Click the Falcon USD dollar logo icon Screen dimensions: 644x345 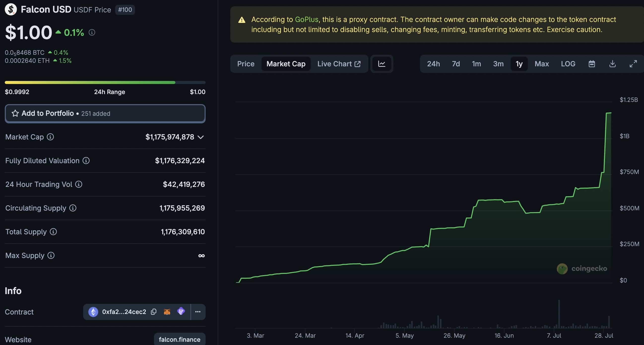coord(11,10)
